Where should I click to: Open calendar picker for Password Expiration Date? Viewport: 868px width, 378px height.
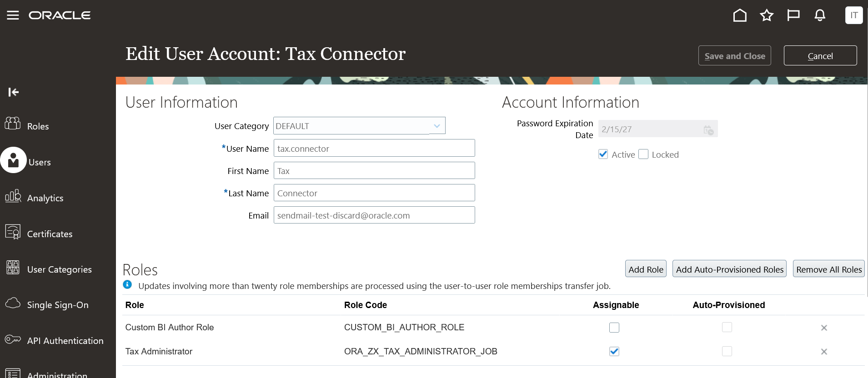708,130
